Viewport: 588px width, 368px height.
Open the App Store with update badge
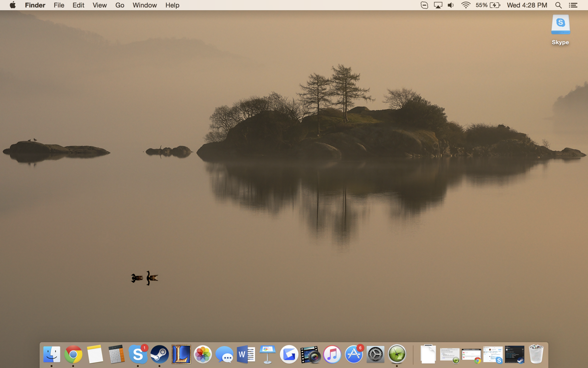click(354, 355)
